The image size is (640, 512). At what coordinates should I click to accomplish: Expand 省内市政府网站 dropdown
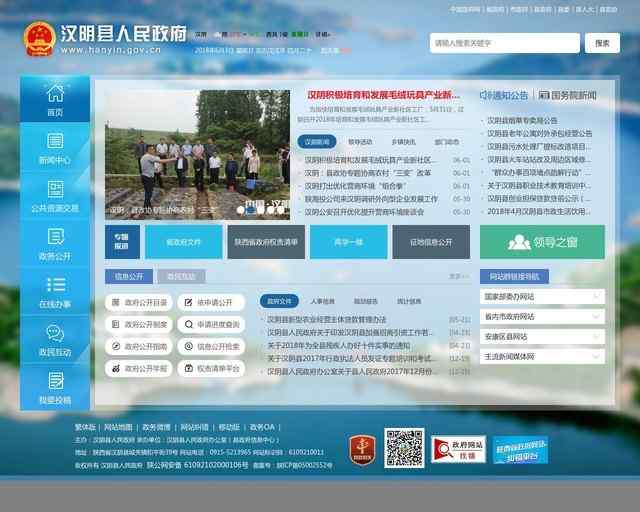tap(542, 316)
